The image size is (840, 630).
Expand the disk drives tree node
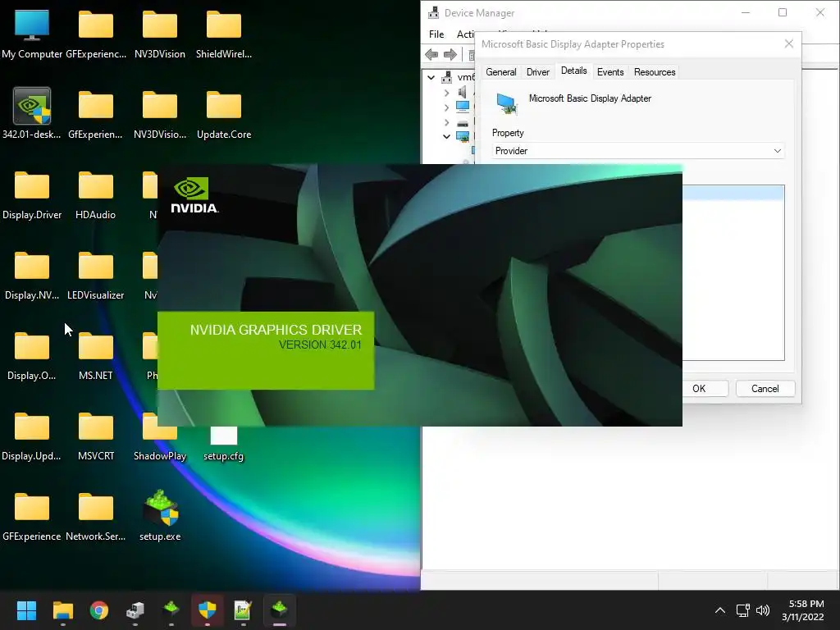coord(447,123)
